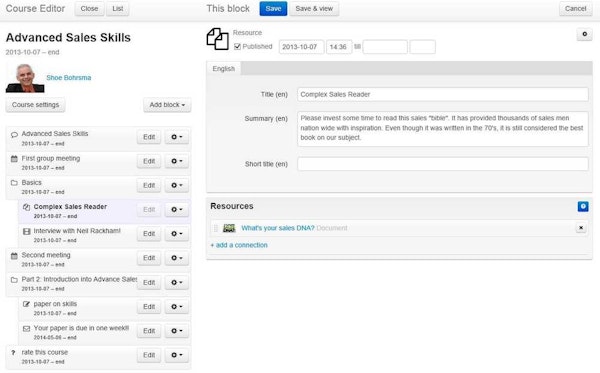600x373 pixels.
Task: Click the folder icon beside Basics
Action: click(14, 183)
